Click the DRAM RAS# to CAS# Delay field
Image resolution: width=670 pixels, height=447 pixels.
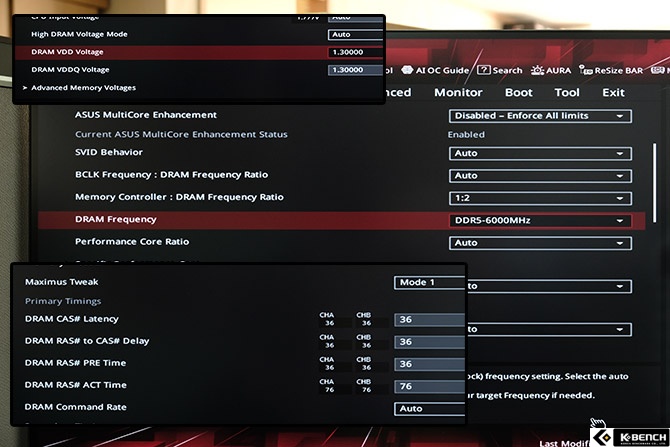coord(429,342)
